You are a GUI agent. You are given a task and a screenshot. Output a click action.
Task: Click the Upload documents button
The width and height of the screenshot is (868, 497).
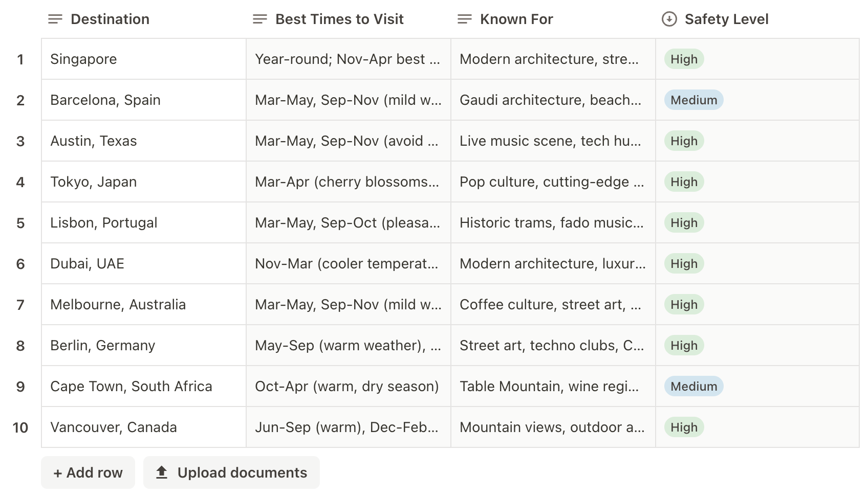point(231,472)
